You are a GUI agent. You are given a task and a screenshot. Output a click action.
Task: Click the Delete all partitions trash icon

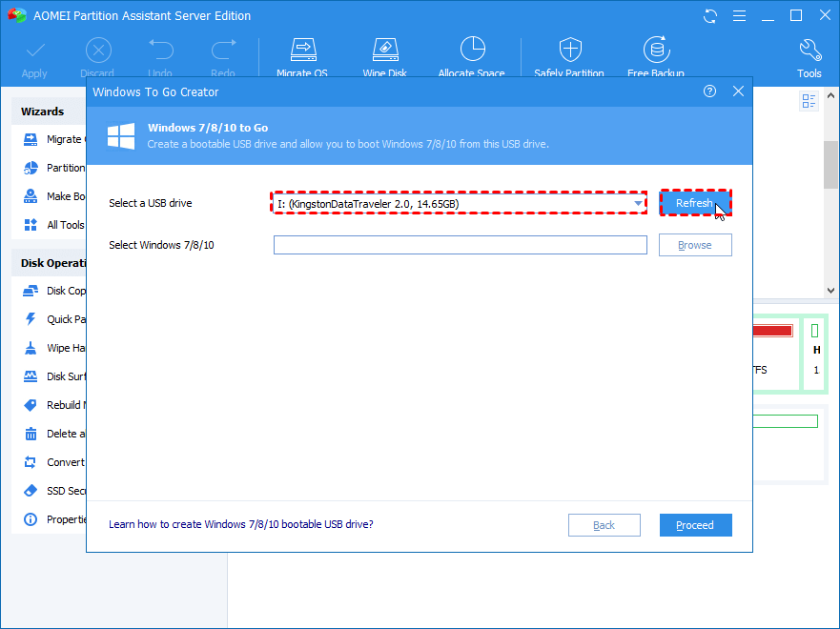[31, 434]
